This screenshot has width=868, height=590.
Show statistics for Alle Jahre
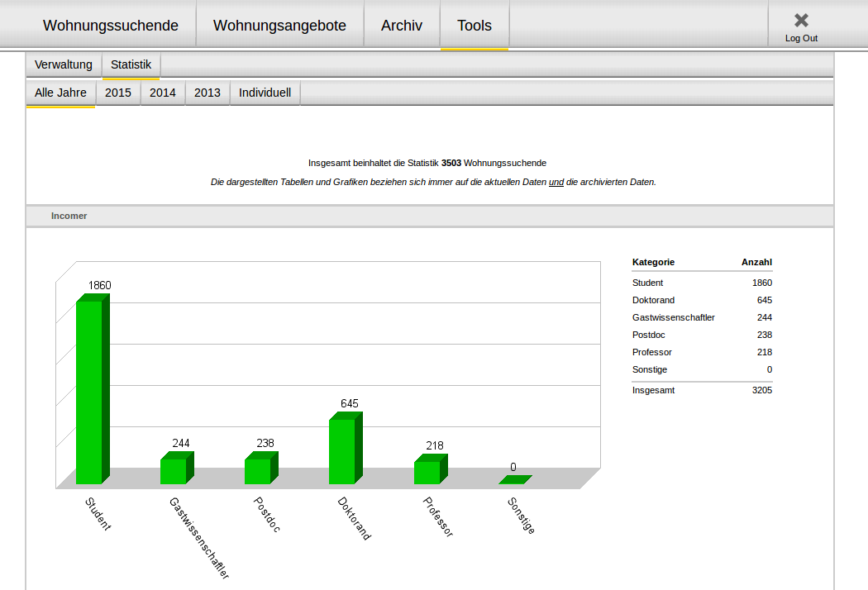tap(60, 93)
